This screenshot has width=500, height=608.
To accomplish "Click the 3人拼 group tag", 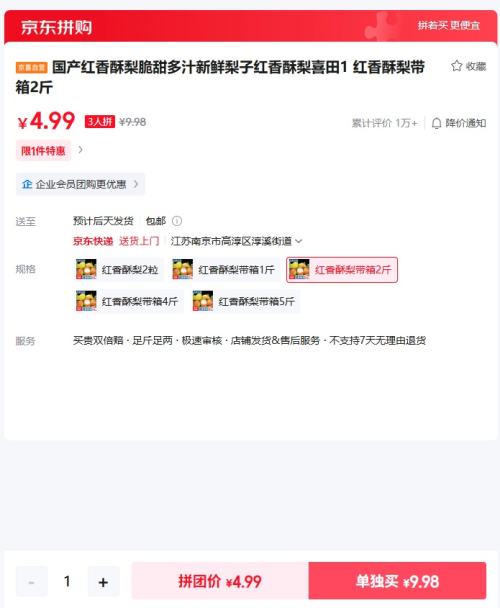I will 100,122.
